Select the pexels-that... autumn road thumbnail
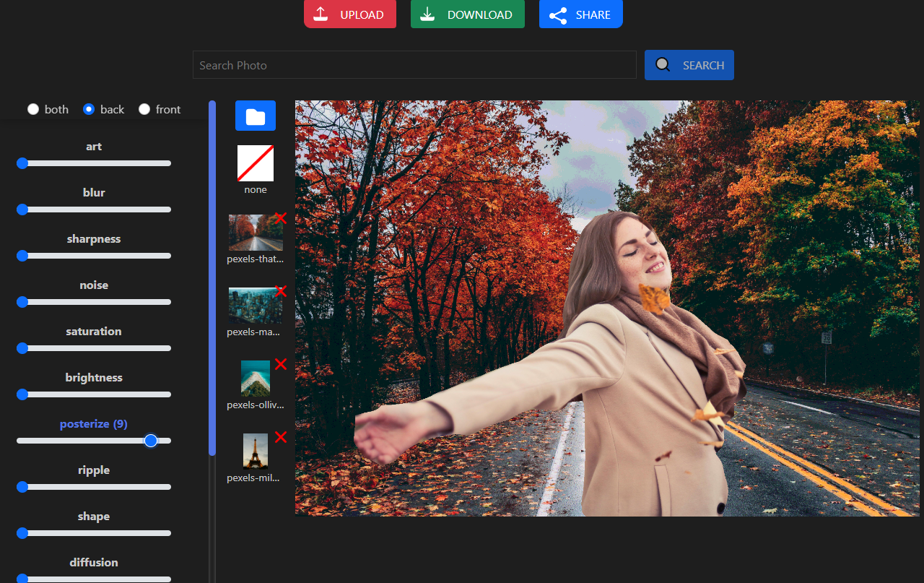The width and height of the screenshot is (924, 583). (x=256, y=233)
